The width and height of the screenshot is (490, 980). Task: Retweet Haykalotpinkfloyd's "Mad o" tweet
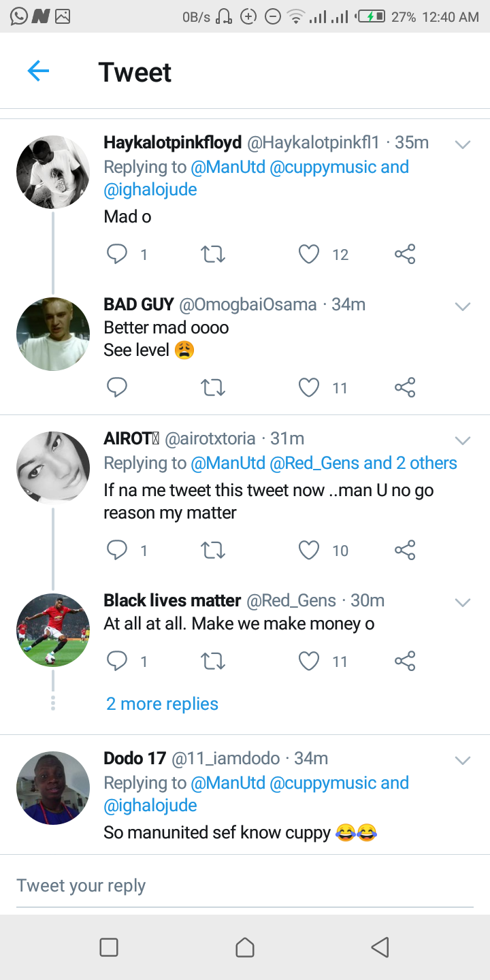pyautogui.click(x=213, y=255)
